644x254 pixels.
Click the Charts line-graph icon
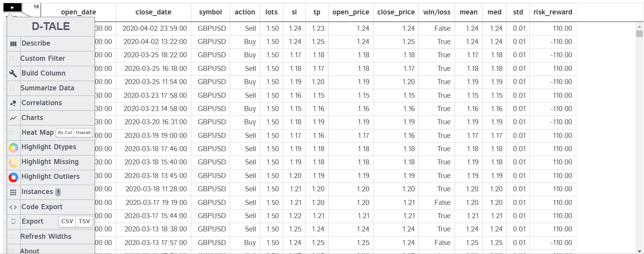coord(13,118)
